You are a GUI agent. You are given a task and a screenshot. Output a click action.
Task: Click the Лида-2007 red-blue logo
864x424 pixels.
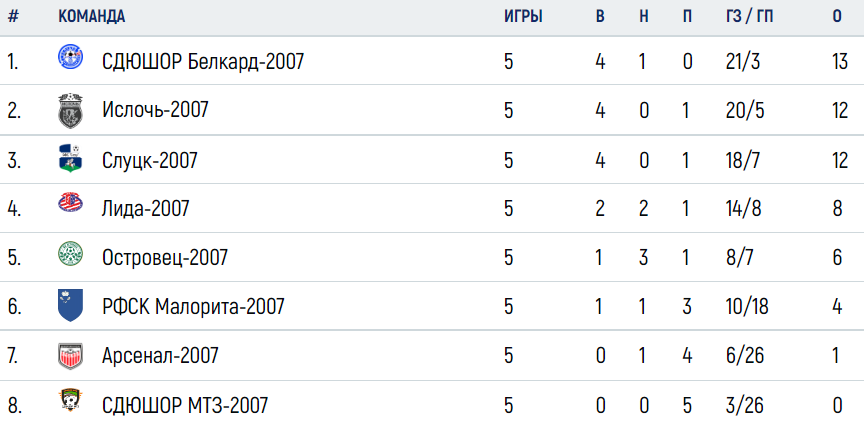(x=71, y=203)
